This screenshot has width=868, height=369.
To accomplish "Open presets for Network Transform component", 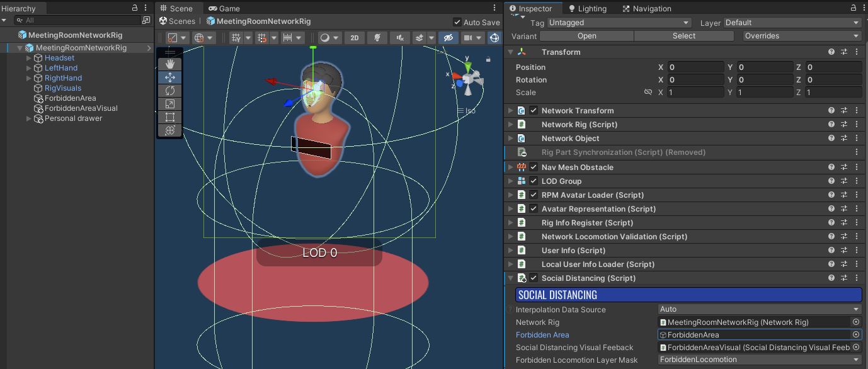I will tap(844, 110).
